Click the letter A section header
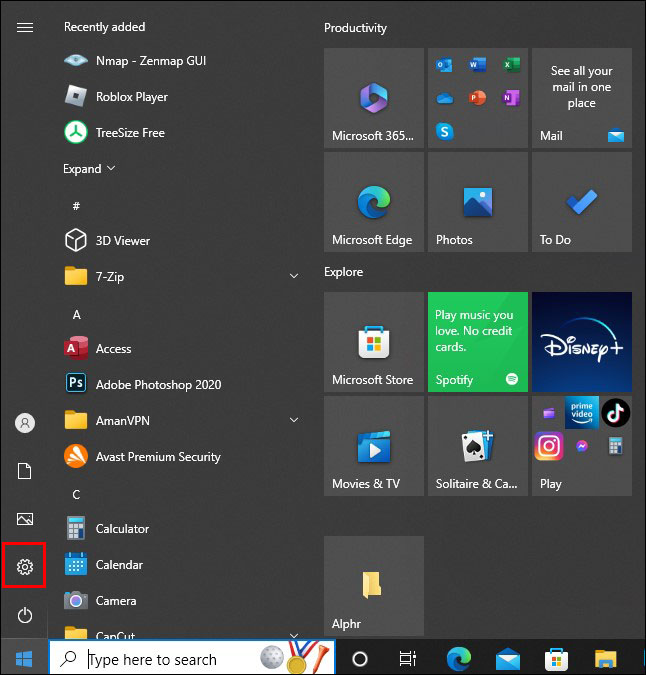This screenshot has width=646, height=675. [x=77, y=315]
